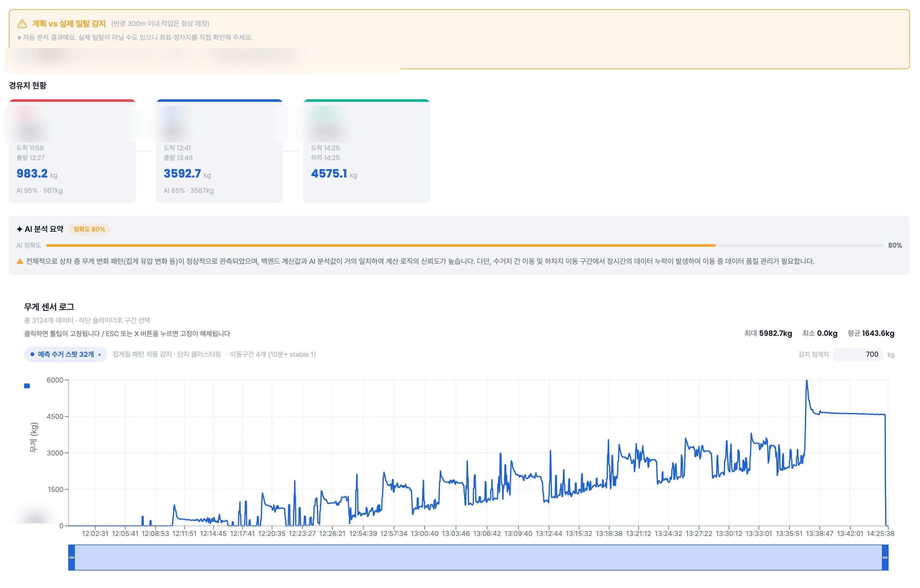This screenshot has width=920, height=588.
Task: Click the chart peak near 6000 kg
Action: coord(806,381)
